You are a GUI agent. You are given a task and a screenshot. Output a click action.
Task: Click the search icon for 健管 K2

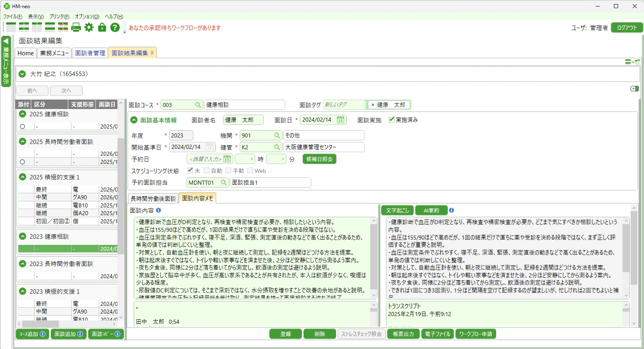tap(277, 147)
